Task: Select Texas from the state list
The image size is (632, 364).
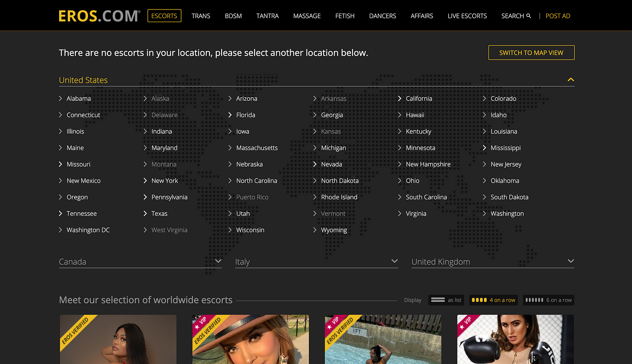Action: (159, 213)
